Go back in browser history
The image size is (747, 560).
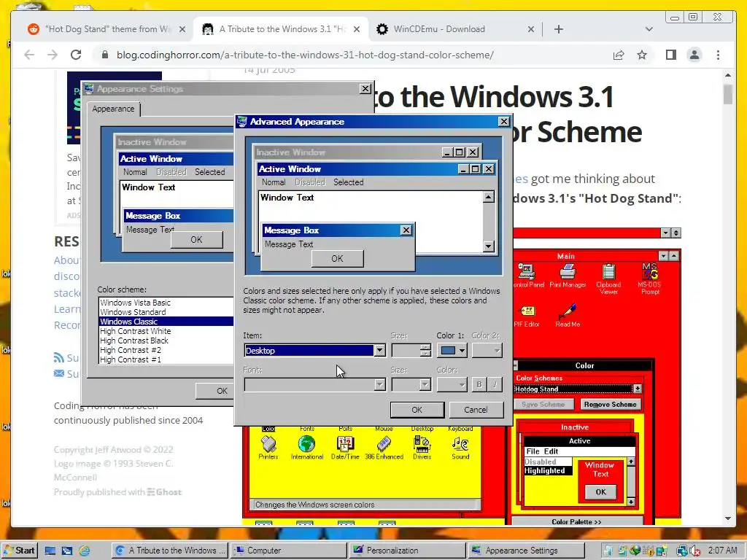29,55
